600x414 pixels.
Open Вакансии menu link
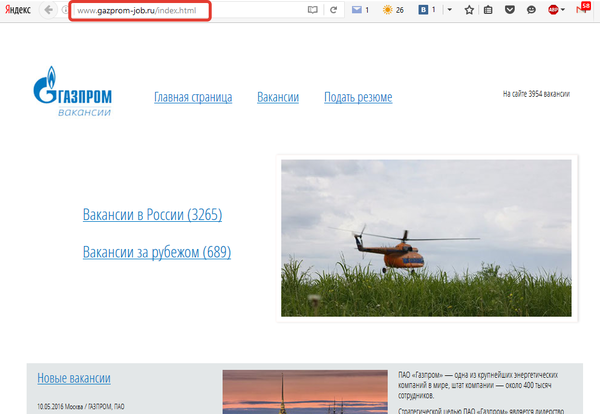[x=278, y=98]
